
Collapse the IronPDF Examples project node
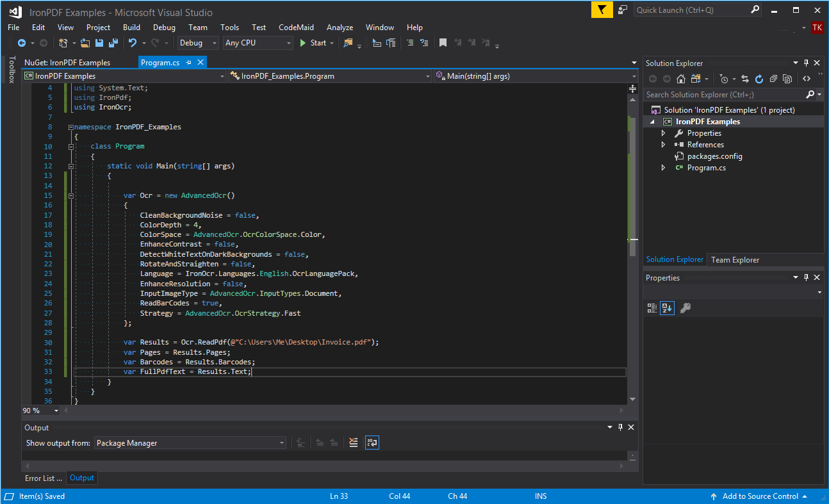[x=652, y=122]
